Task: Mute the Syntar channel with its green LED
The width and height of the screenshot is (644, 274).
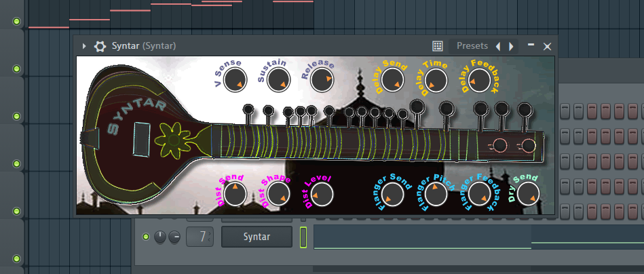Action: (x=145, y=237)
